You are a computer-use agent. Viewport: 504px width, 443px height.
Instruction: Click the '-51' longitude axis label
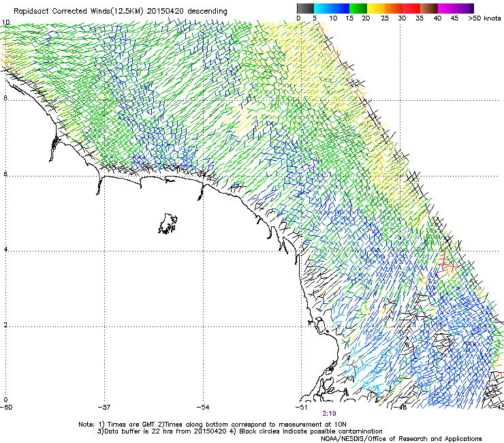[301, 408]
